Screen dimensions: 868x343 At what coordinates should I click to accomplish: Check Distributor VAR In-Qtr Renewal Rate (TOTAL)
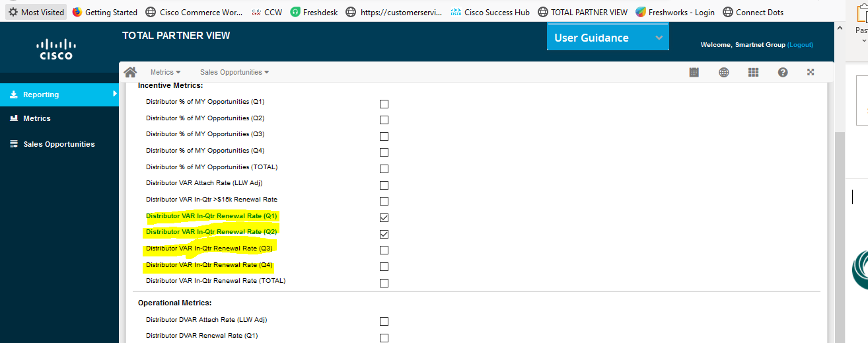[x=384, y=283]
